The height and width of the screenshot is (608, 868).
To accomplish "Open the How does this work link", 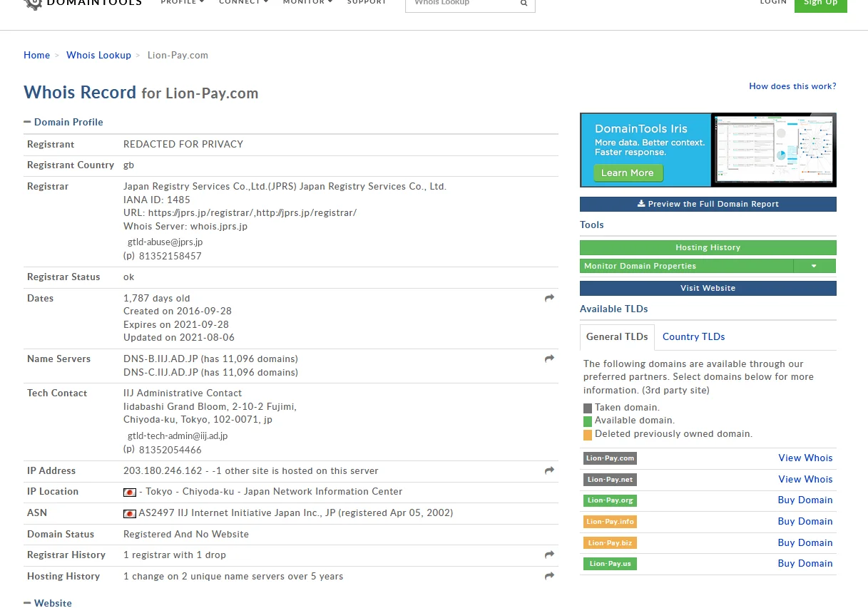I will click(x=792, y=86).
